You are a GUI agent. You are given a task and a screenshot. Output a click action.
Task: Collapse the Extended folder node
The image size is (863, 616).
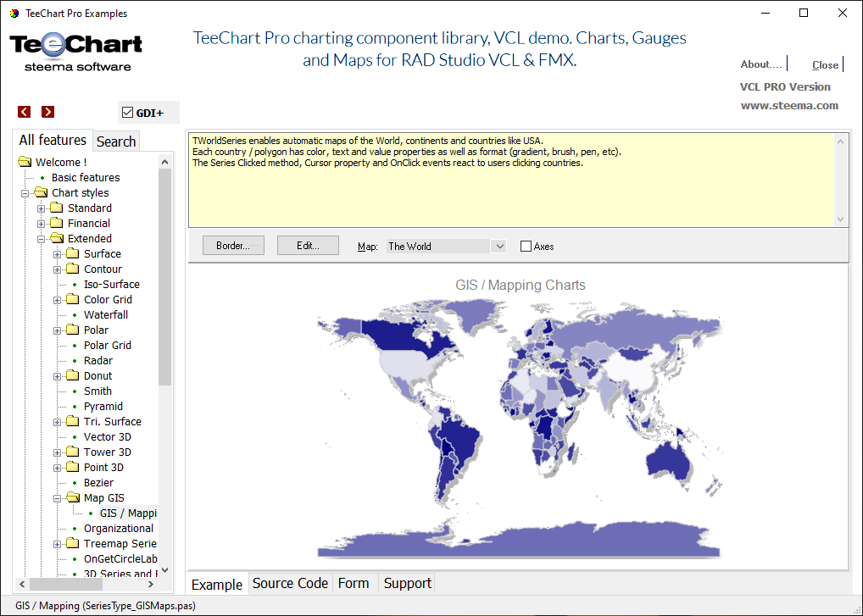(x=41, y=239)
